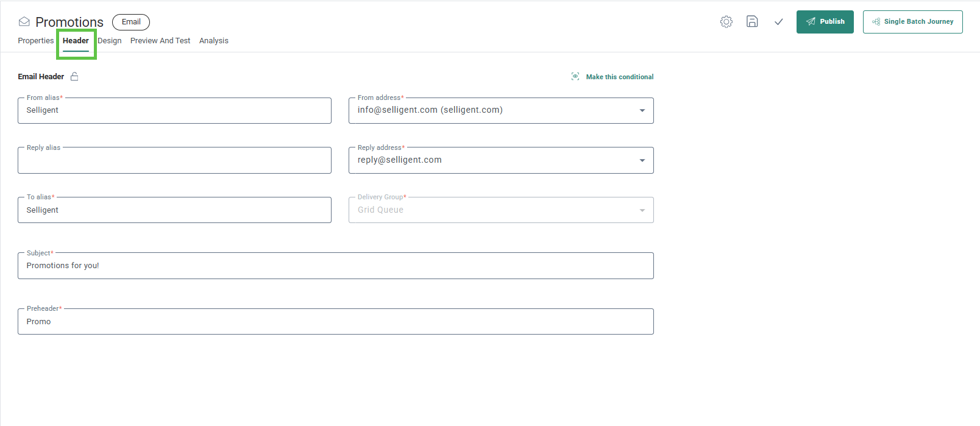Toggle the Email Header lock icon
Image resolution: width=980 pixels, height=426 pixels.
click(74, 77)
